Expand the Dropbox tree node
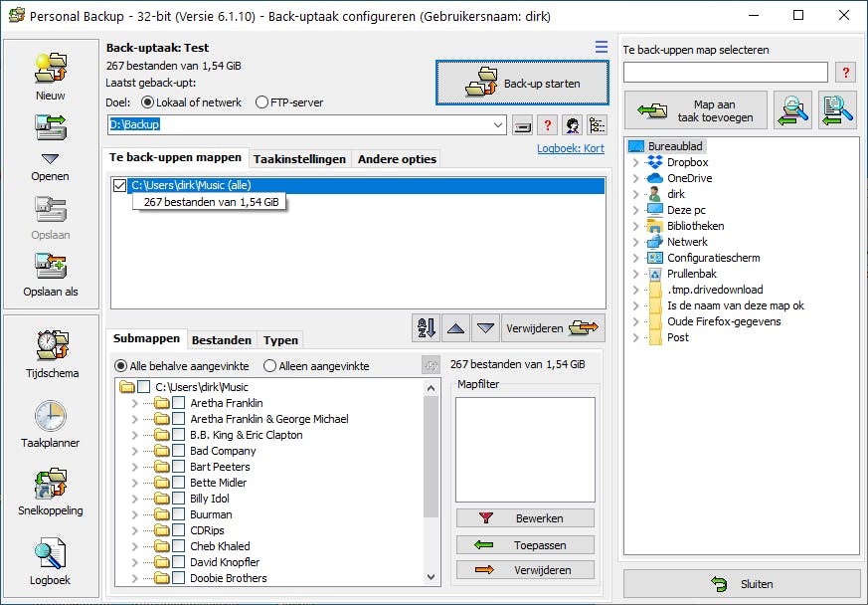This screenshot has width=868, height=605. tap(635, 162)
